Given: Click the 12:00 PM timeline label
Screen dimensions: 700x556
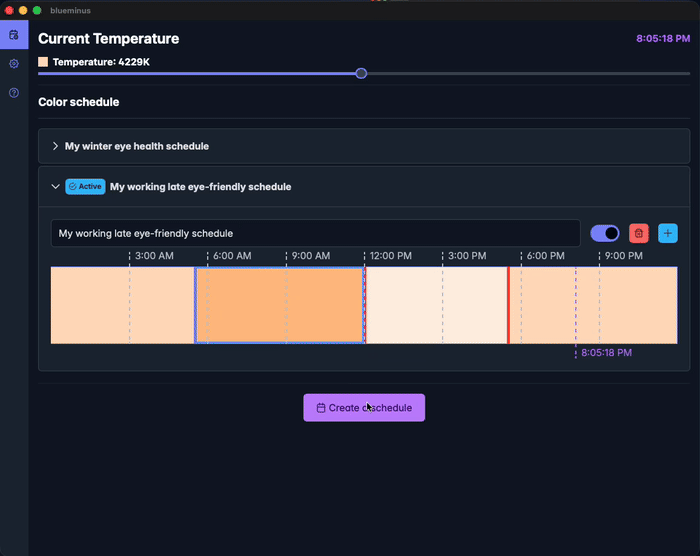Looking at the screenshot, I should tap(391, 256).
